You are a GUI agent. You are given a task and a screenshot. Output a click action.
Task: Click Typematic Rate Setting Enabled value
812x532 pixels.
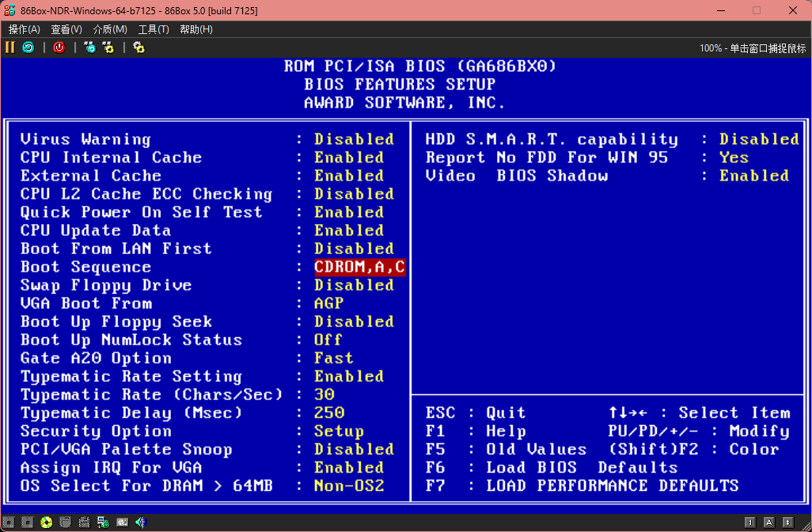tap(349, 376)
